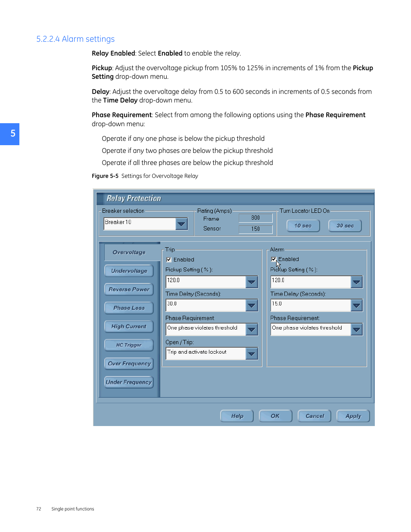The image size is (411, 532).
Task: Open the Over Frequency tab
Action: (x=129, y=364)
